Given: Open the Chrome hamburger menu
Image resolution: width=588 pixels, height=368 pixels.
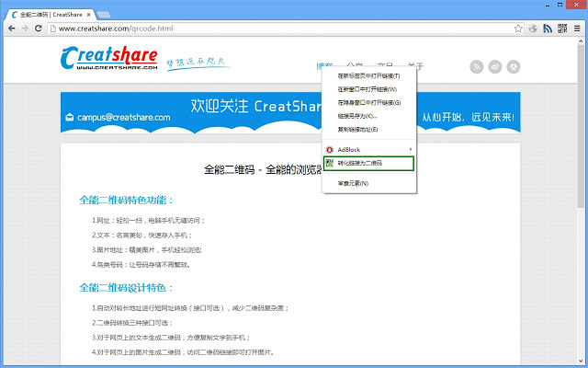Looking at the screenshot, I should pyautogui.click(x=577, y=29).
